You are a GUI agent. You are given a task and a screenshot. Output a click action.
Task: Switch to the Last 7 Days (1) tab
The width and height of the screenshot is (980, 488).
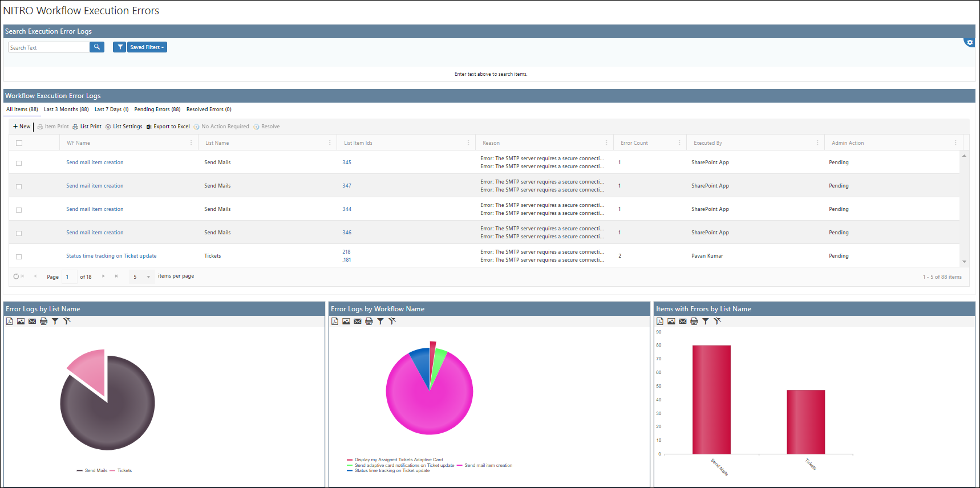coord(111,109)
